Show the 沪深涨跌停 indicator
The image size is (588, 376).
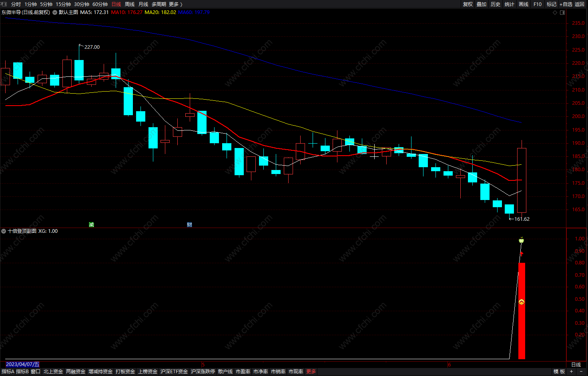coord(203,372)
